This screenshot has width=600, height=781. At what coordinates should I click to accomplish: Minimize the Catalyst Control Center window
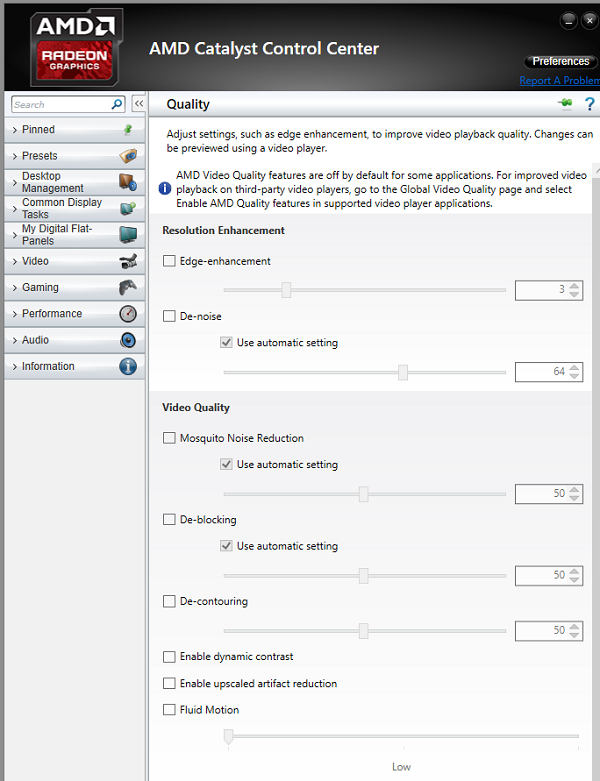pos(569,21)
